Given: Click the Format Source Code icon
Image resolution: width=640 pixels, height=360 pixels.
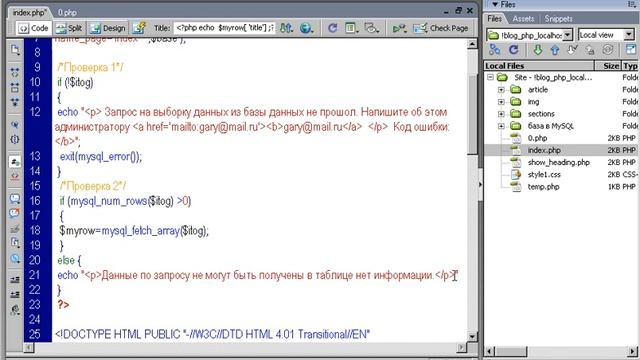Looking at the screenshot, I should pyautogui.click(x=15, y=310).
